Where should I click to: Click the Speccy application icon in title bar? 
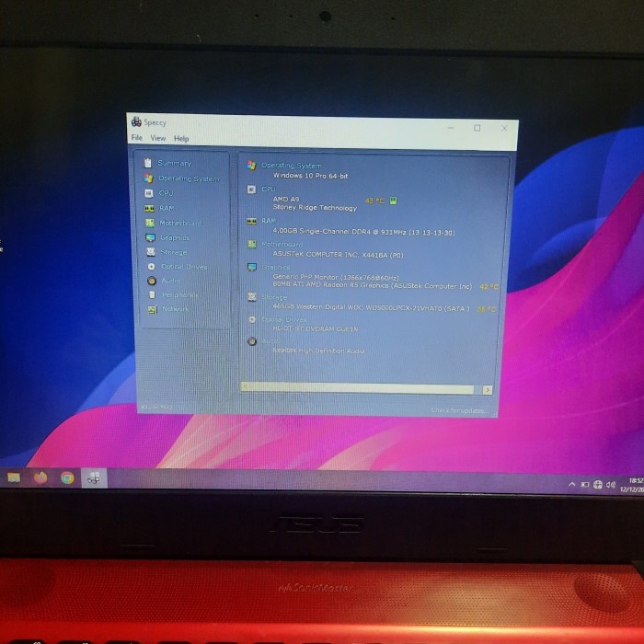[x=136, y=121]
